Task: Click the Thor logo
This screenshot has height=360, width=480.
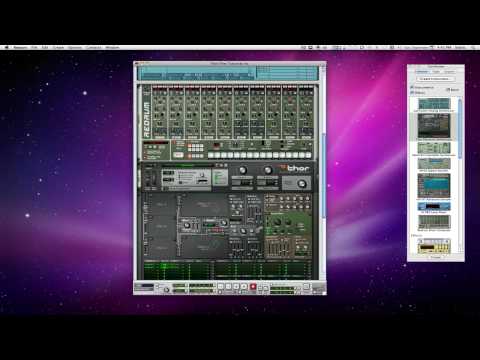Action: pyautogui.click(x=295, y=169)
